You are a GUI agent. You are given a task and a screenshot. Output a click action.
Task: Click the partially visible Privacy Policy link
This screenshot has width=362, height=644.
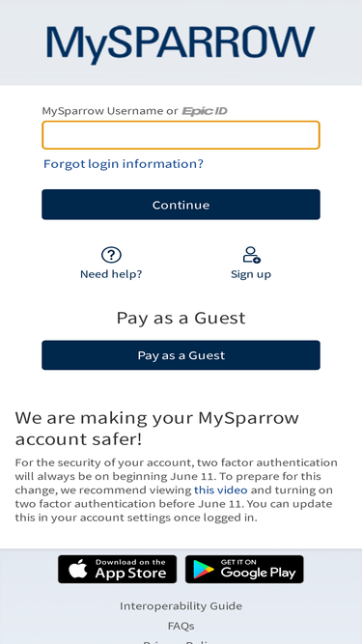tap(181, 642)
